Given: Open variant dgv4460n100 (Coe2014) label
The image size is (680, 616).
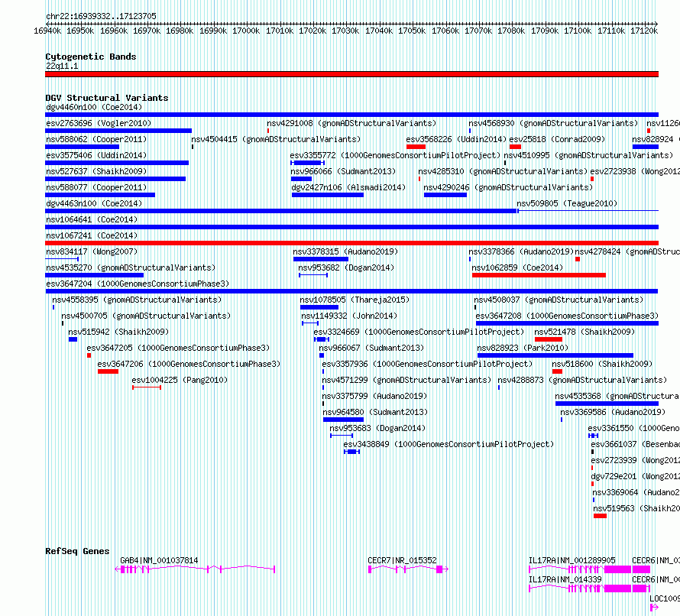Looking at the screenshot, I should tap(94, 107).
